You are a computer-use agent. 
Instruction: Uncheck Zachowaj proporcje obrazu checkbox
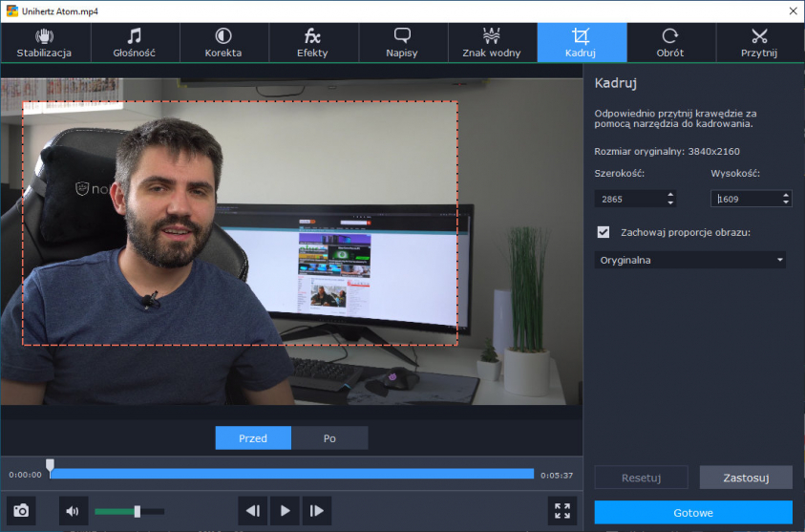coord(603,232)
